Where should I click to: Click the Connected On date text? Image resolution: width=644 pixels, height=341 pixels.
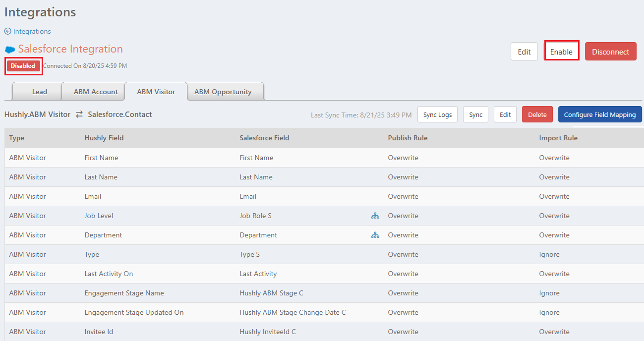coord(85,66)
